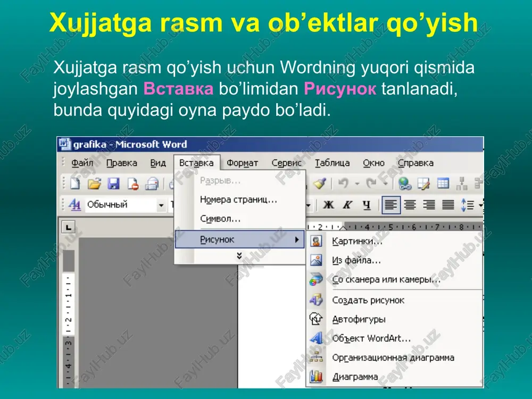This screenshot has width=532, height=399.
Task: Choose Номера страниц... menu entry
Action: (239, 199)
